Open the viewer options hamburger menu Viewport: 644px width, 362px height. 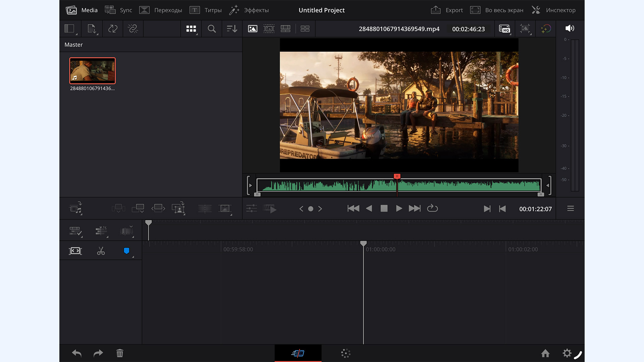(571, 208)
